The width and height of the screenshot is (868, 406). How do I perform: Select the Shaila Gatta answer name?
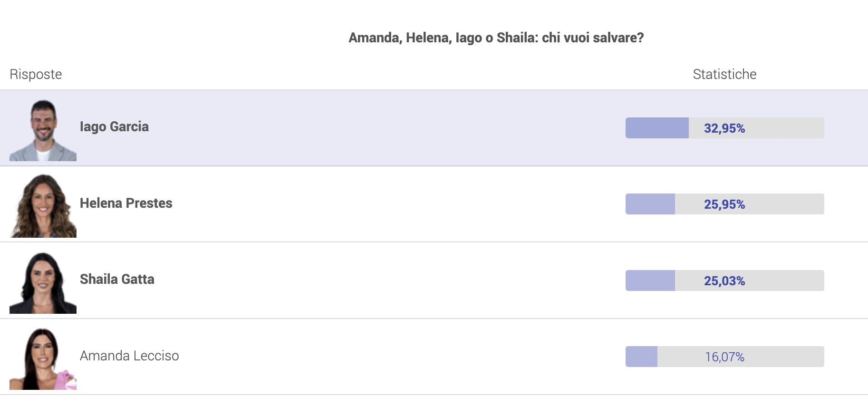coord(117,279)
